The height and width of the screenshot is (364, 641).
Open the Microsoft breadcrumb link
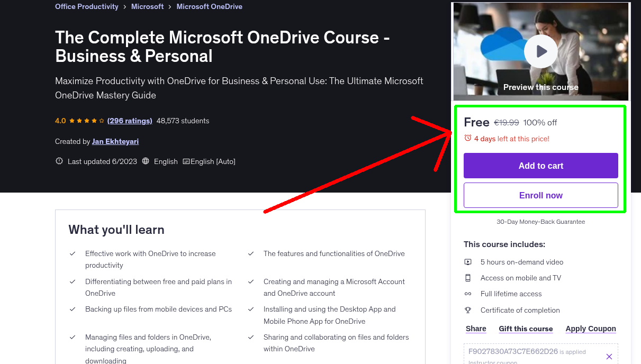[x=148, y=7]
